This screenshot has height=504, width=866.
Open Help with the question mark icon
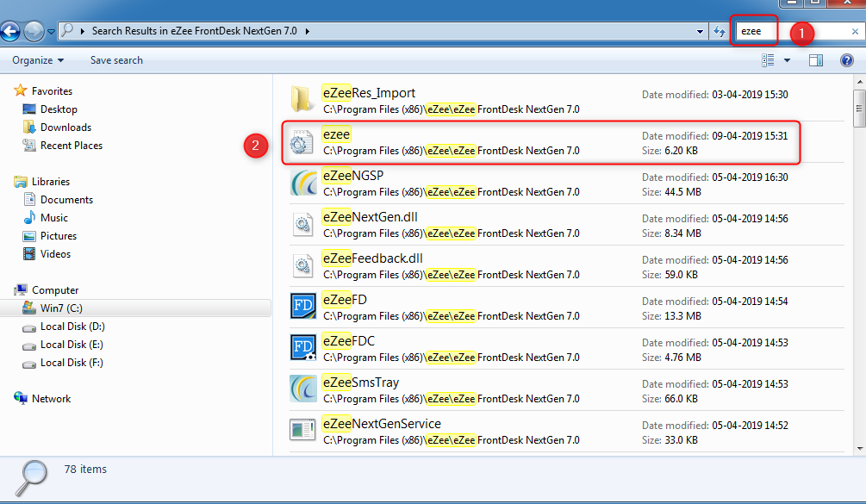[x=847, y=60]
